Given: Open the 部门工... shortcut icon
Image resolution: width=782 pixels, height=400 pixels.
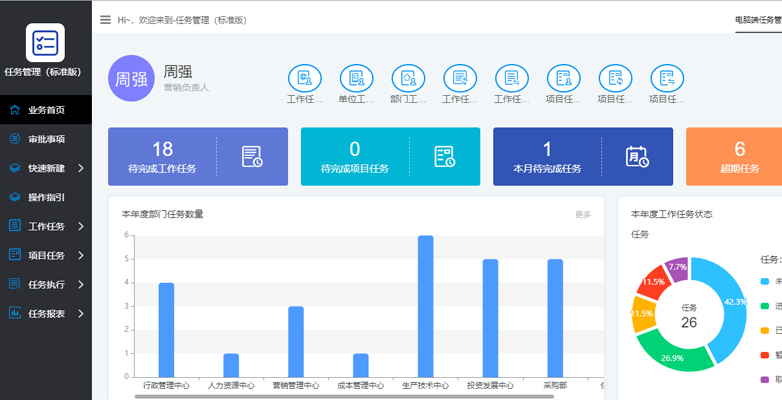Looking at the screenshot, I should pos(408,78).
